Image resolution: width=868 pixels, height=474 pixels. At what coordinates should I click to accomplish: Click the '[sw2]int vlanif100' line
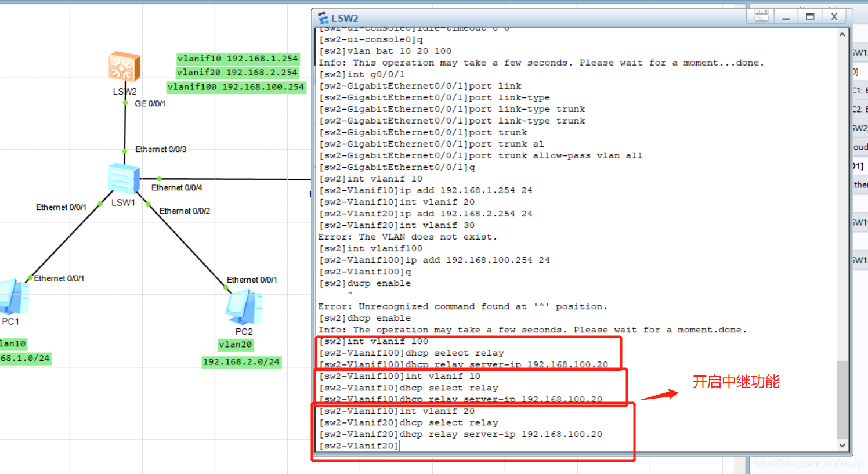click(370, 248)
